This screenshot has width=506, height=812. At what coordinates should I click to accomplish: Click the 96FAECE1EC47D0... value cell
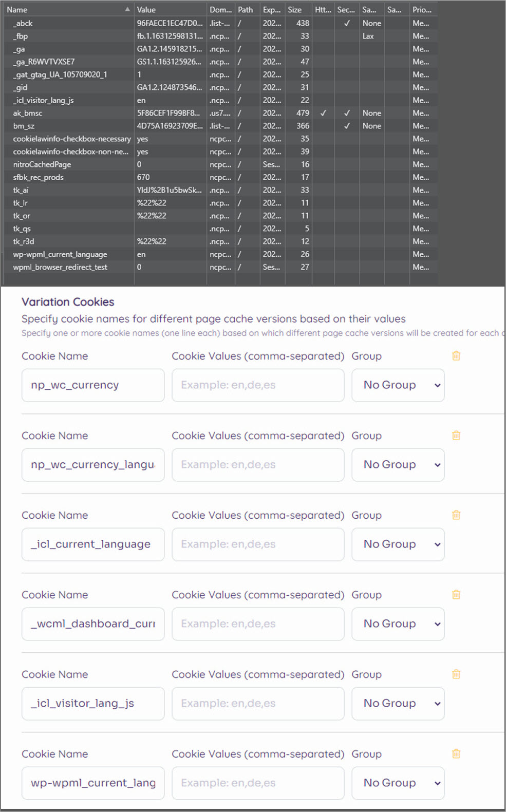click(170, 23)
